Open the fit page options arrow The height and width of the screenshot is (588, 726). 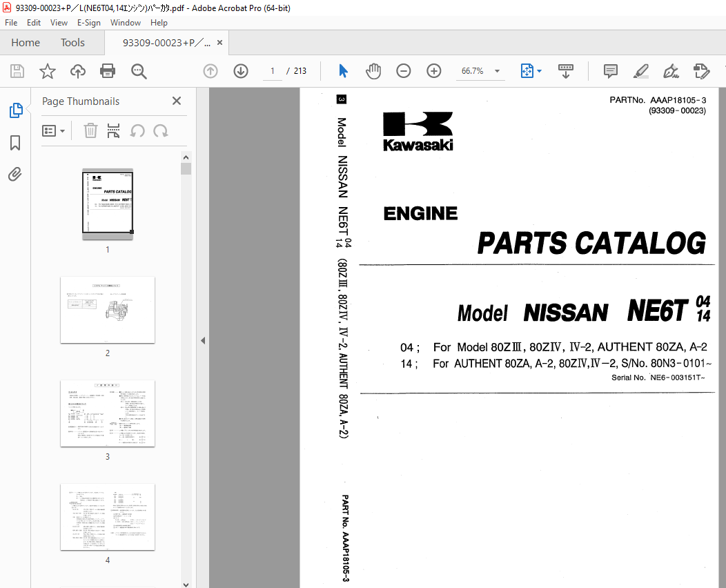540,71
